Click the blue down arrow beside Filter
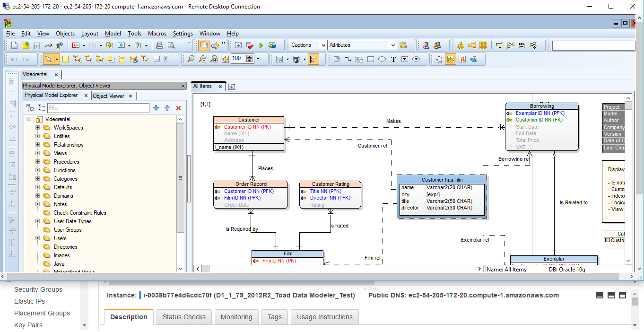This screenshot has width=644, height=332. 156,108
